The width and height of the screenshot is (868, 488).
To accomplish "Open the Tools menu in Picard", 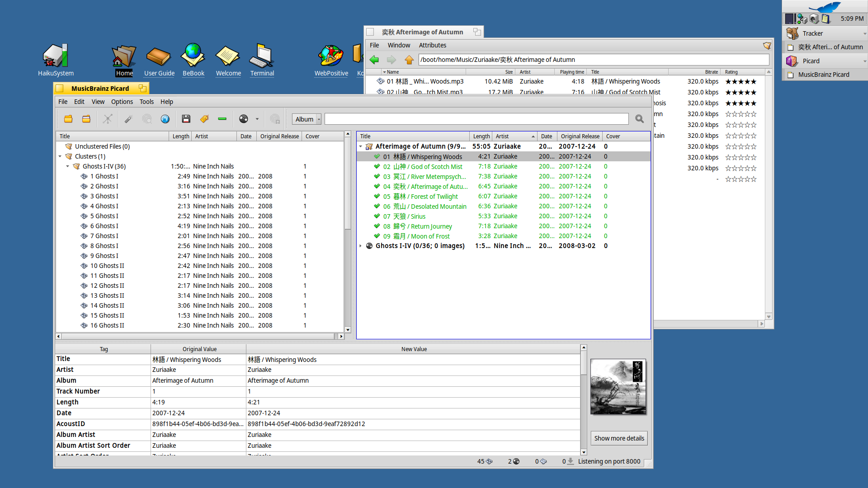I will [x=146, y=102].
